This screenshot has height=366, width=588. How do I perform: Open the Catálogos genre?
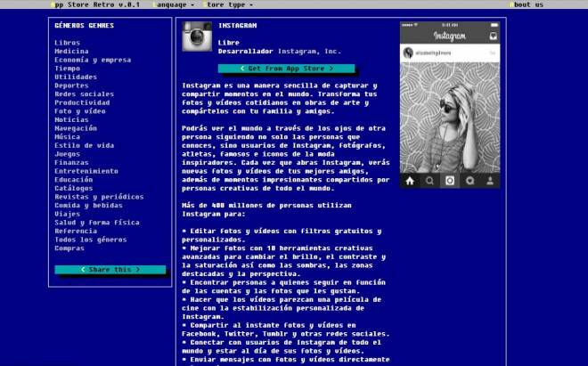point(73,188)
